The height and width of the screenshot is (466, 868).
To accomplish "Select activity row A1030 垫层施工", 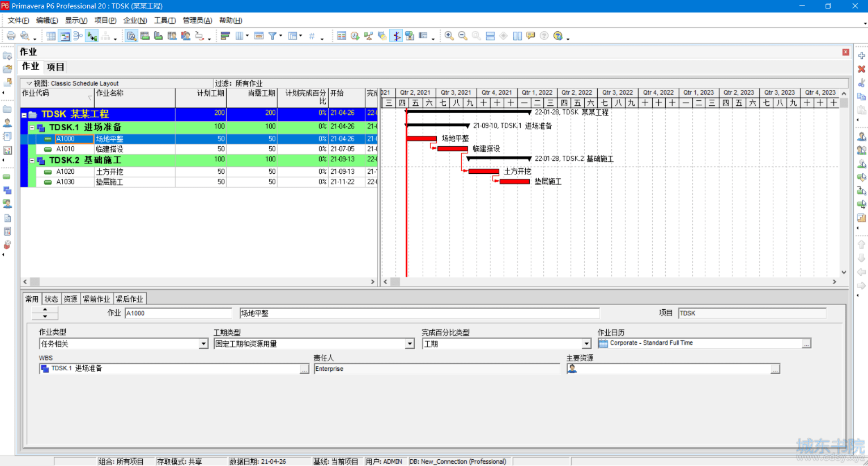I will pos(199,182).
